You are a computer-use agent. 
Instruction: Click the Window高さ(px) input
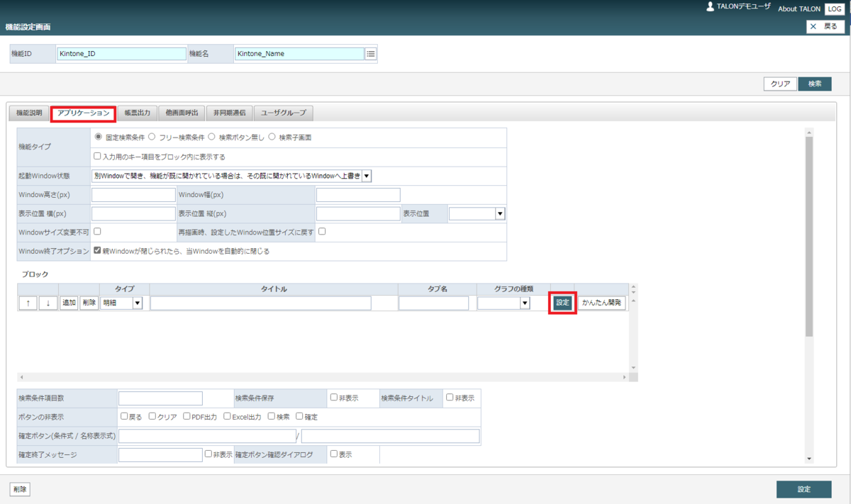133,195
